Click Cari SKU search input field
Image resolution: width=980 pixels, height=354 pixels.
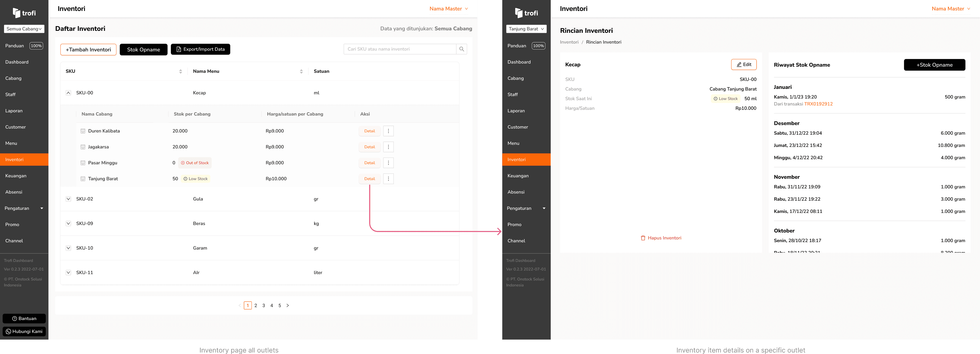coord(400,49)
